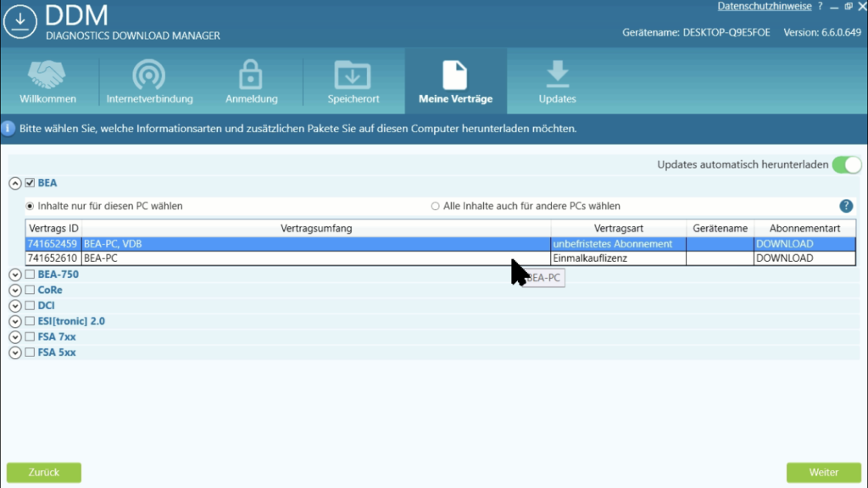This screenshot has width=868, height=488.
Task: Click the FSA 5xx tree label
Action: pos(57,352)
